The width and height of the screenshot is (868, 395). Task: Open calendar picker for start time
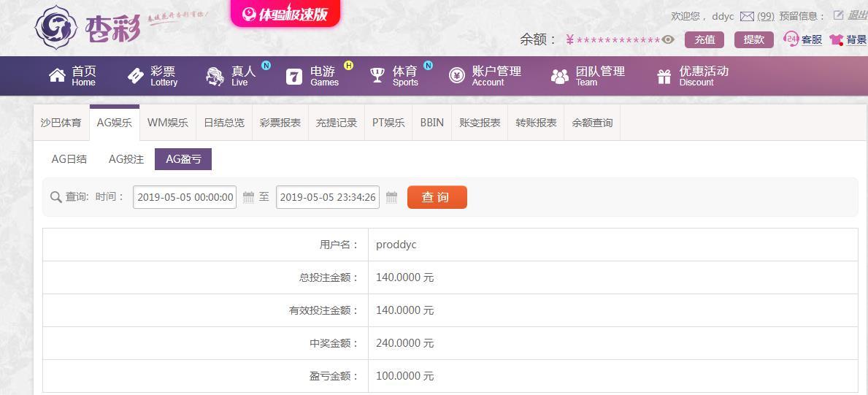(x=248, y=197)
